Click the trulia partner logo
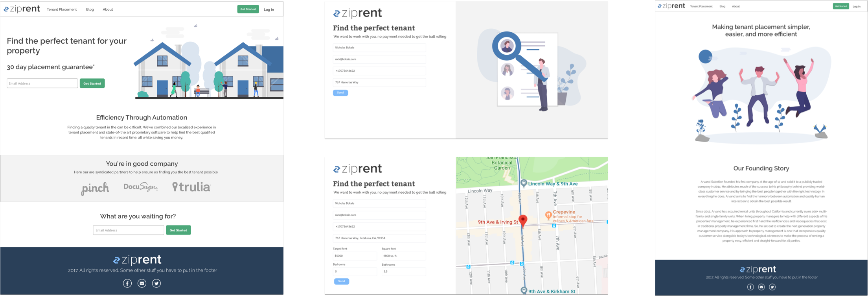The width and height of the screenshot is (868, 296). pyautogui.click(x=191, y=187)
